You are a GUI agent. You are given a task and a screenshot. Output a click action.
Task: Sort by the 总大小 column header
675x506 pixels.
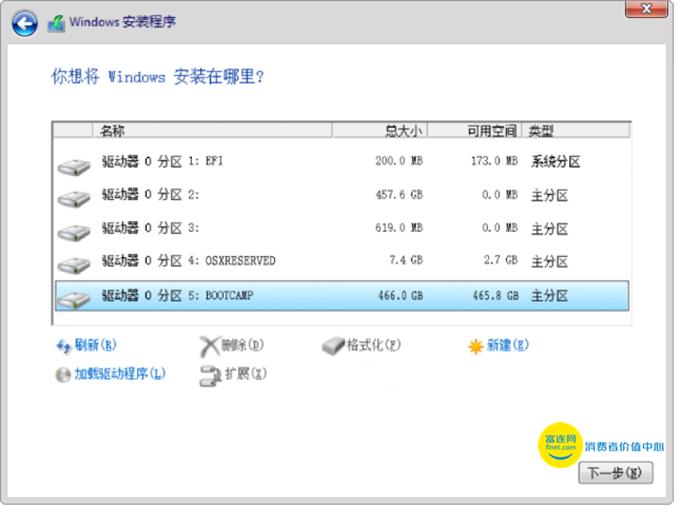point(380,130)
